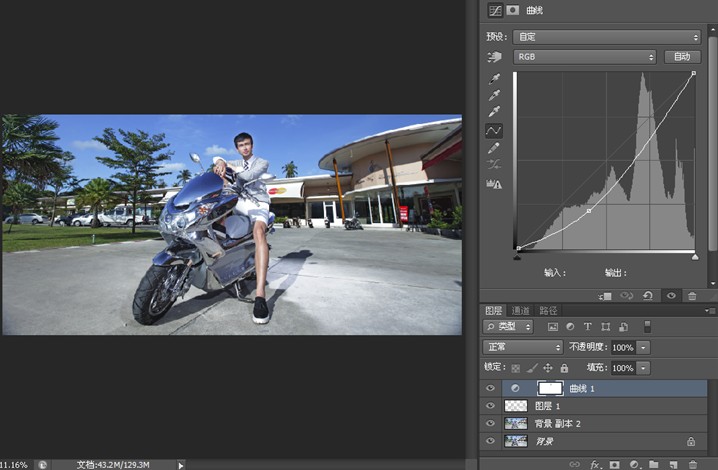Viewport: 718px width, 470px height.
Task: Pick the white point eyedropper
Action: 494,111
